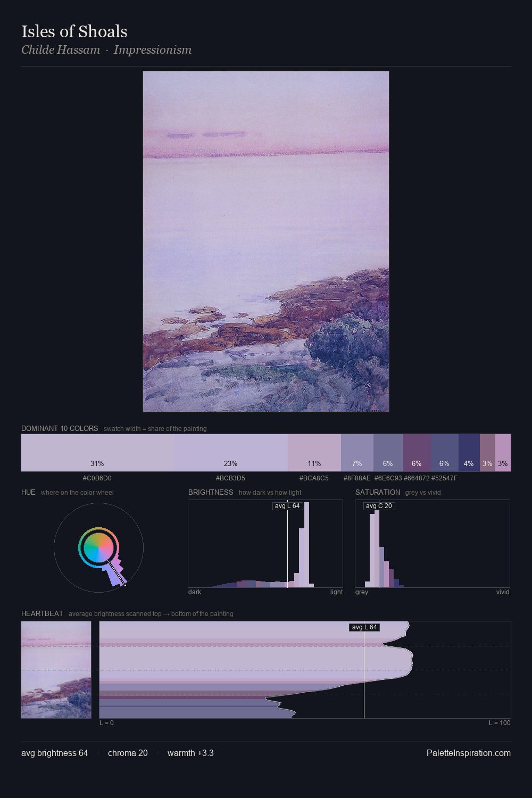Click the avg L 64 label in Heartbeat chart
The height and width of the screenshot is (798, 532).
click(x=364, y=627)
